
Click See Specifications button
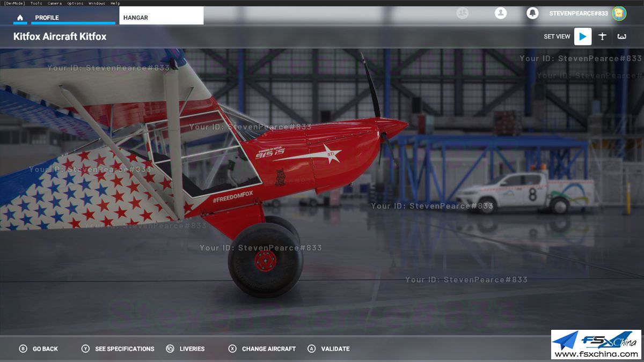118,349
